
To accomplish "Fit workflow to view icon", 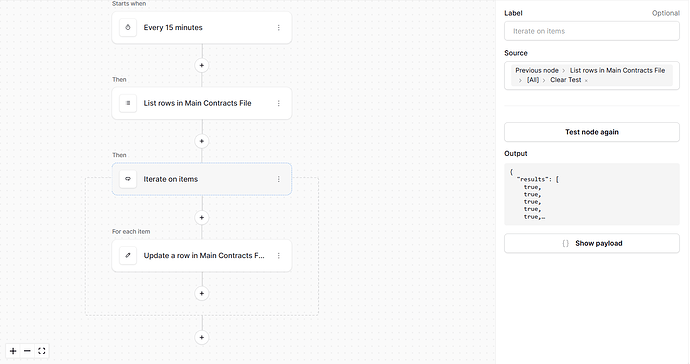I will click(42, 351).
